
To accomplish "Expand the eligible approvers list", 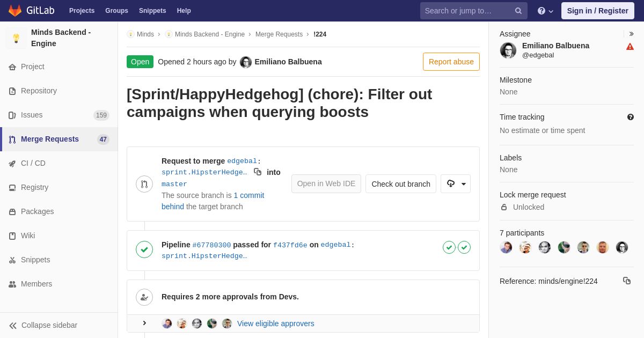I will 144,323.
